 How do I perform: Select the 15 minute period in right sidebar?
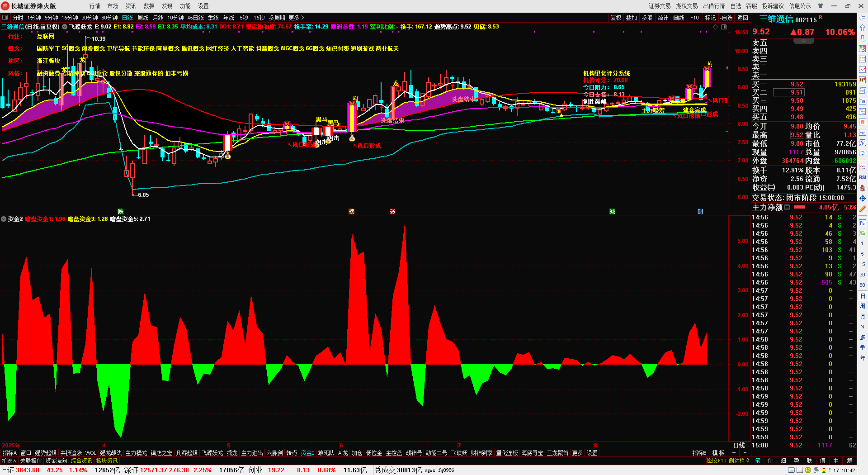tap(862, 264)
